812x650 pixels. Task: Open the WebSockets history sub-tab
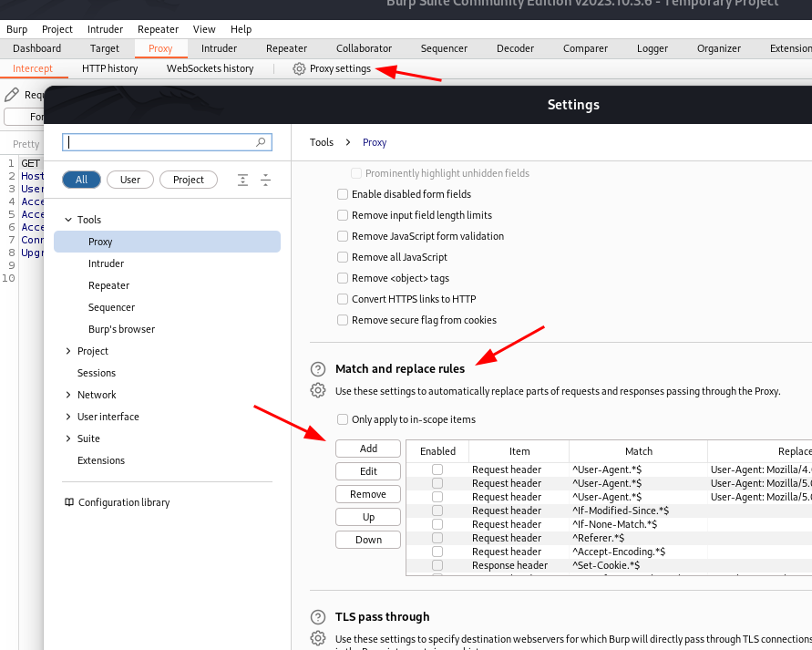[210, 68]
